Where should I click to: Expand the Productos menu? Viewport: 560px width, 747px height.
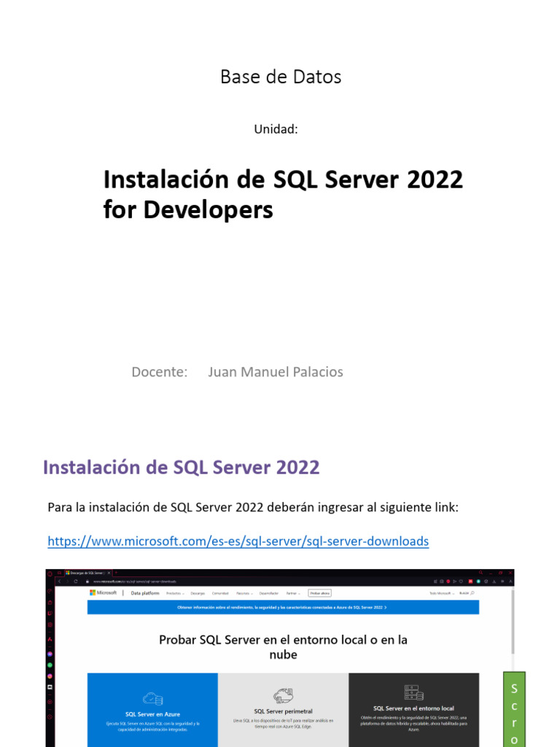tap(175, 594)
